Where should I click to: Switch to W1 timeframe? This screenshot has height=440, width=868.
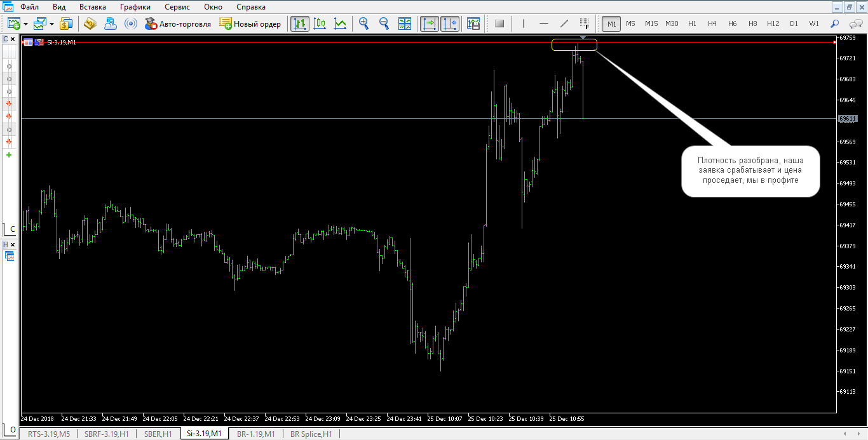point(814,23)
